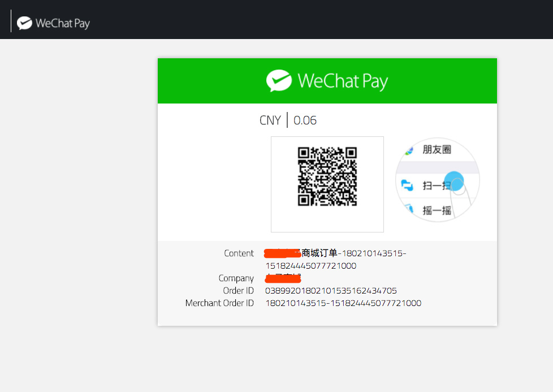Click the speech bubble logo in green banner

point(279,81)
